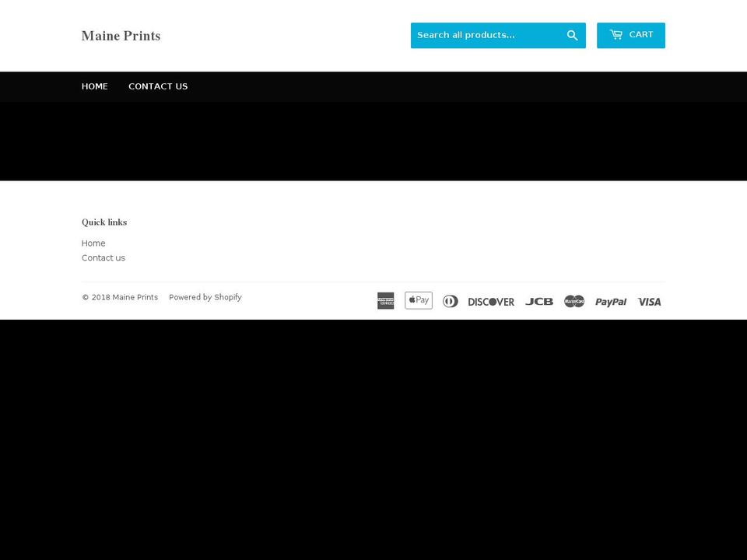Viewport: 747px width, 560px height.
Task: Click the Powered by Shopify link
Action: coord(205,297)
